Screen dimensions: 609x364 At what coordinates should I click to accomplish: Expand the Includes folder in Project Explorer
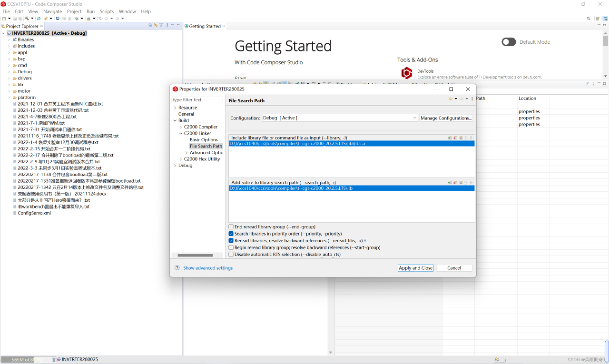(9, 46)
